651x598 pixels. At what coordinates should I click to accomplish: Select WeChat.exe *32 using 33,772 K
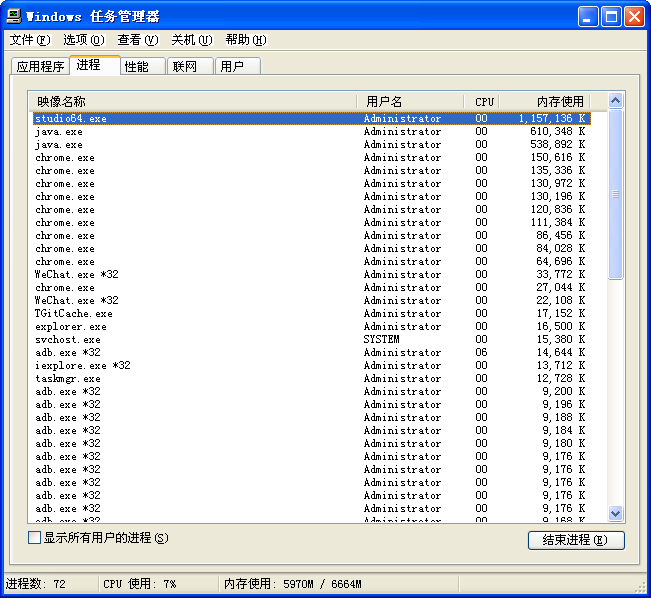coord(312,274)
